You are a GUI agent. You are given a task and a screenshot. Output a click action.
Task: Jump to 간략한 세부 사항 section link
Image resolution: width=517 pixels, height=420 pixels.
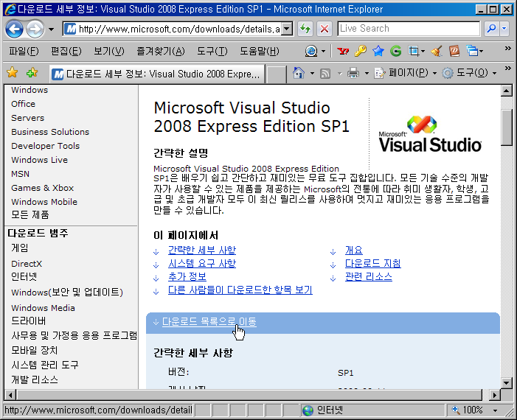[202, 251]
